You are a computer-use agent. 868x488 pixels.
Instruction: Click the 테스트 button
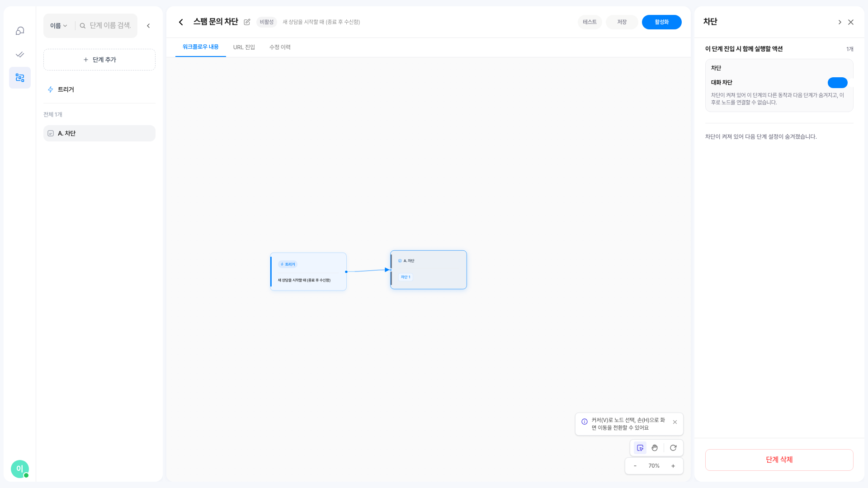point(590,22)
